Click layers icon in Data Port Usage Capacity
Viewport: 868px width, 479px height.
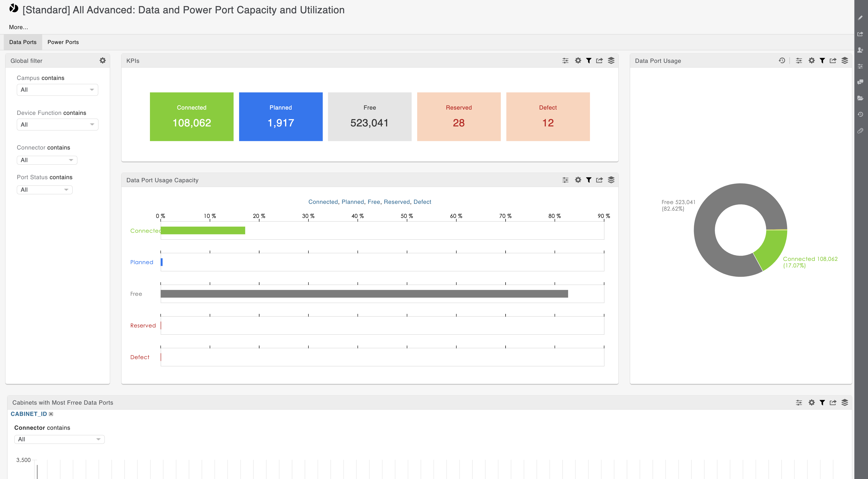[611, 180]
